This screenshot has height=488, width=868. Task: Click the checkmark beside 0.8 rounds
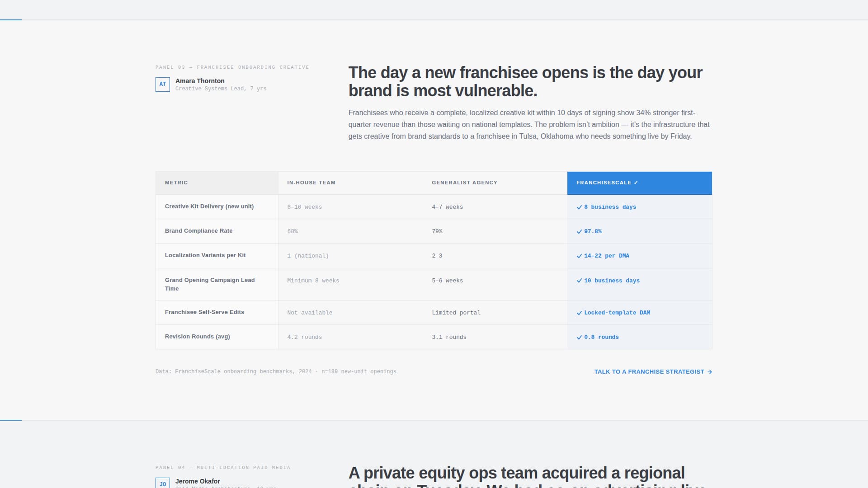579,337
